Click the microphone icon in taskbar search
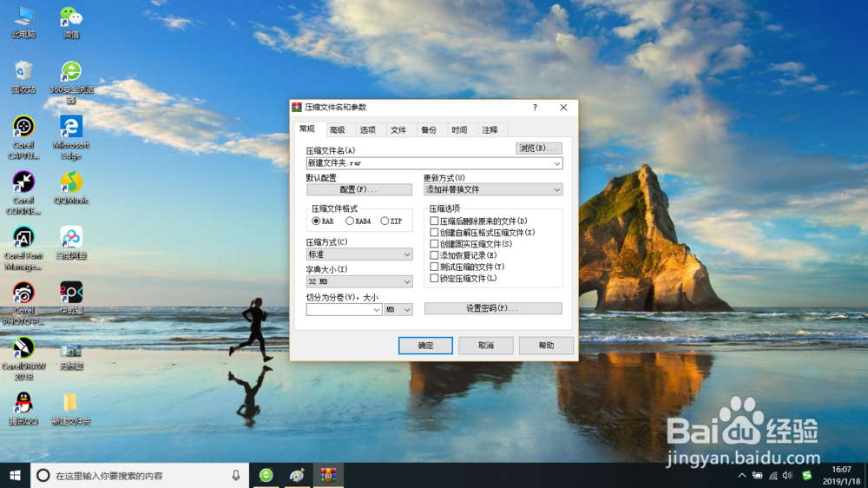The image size is (868, 488). point(236,475)
